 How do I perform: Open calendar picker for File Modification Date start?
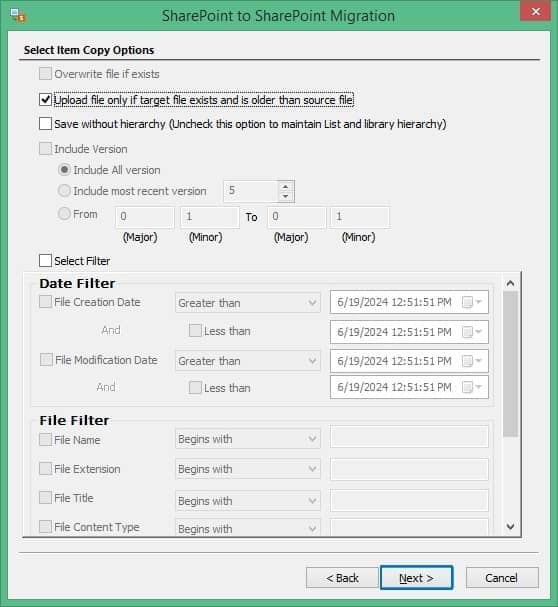tap(472, 361)
